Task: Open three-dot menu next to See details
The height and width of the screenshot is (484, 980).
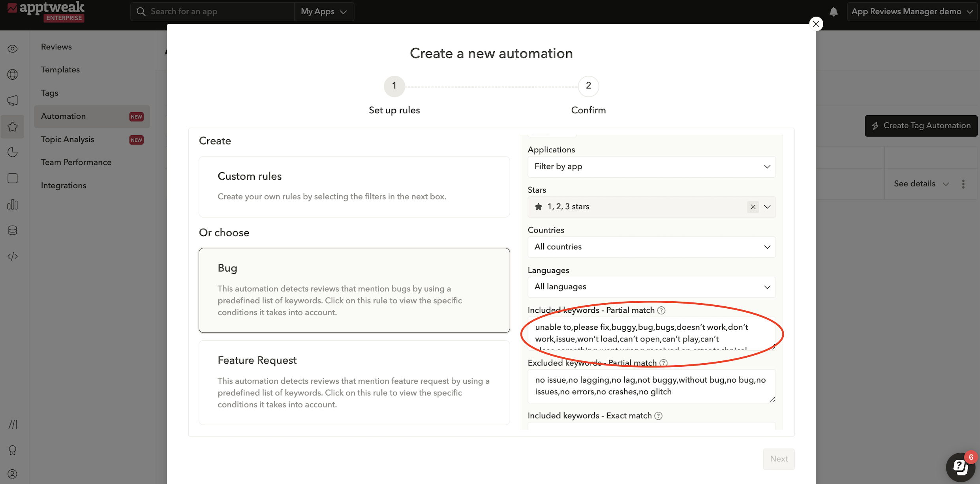Action: pyautogui.click(x=963, y=184)
